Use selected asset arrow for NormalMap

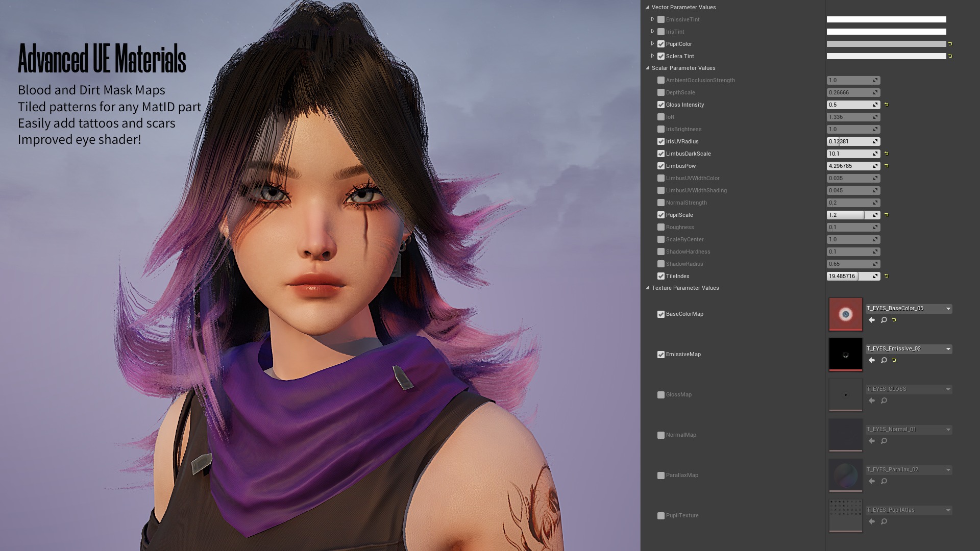872,441
